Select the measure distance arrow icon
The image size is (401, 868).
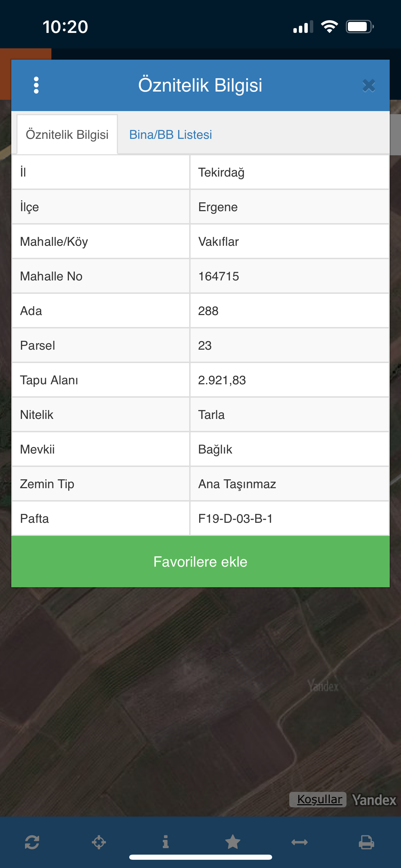pos(300,842)
